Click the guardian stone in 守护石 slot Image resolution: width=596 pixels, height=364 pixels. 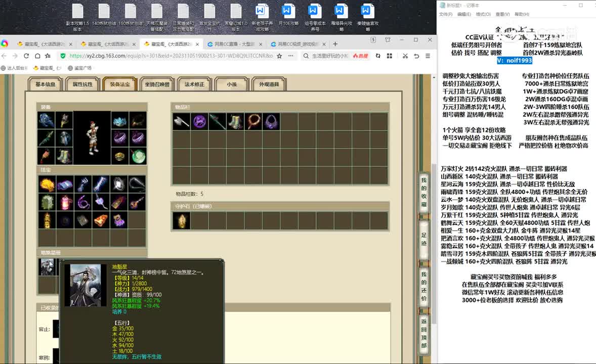tap(181, 220)
